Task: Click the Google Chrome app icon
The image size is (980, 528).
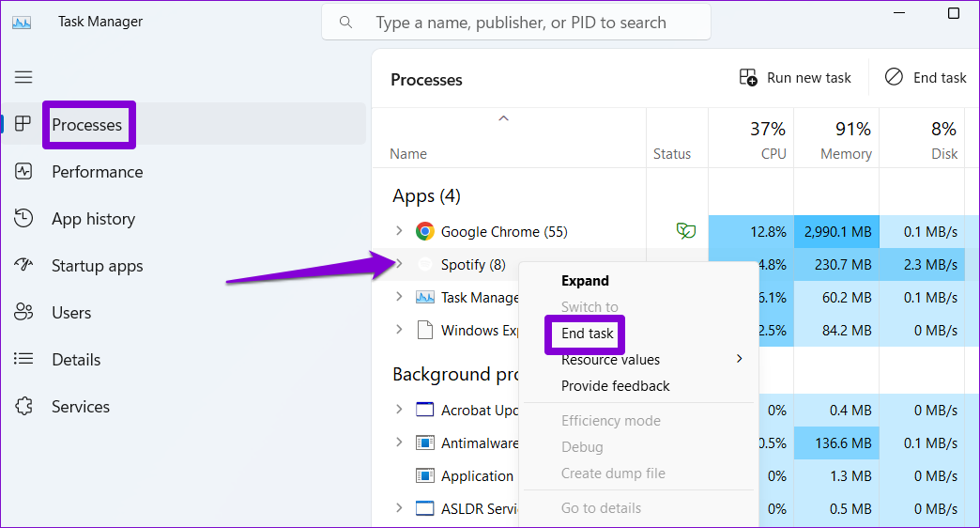Action: coord(425,231)
